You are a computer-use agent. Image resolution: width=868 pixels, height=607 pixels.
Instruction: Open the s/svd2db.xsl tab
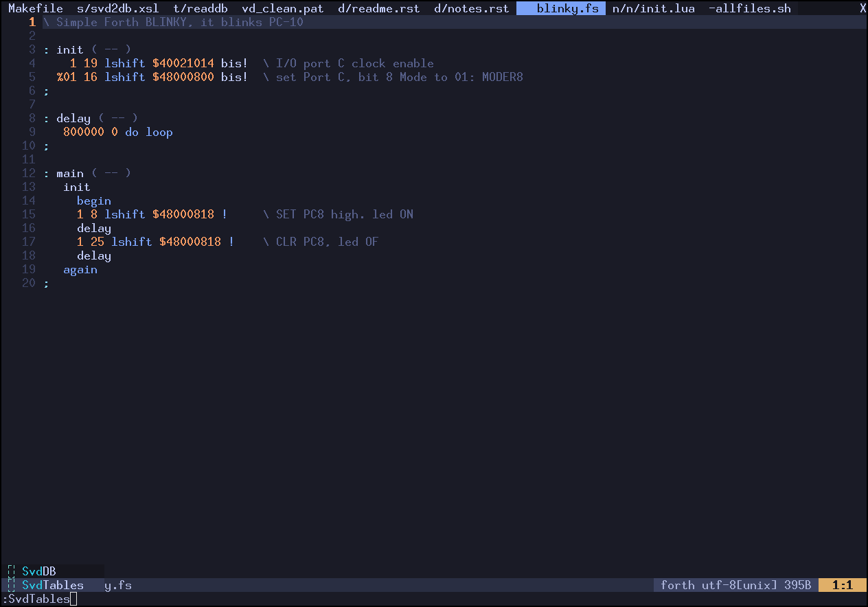tap(117, 9)
